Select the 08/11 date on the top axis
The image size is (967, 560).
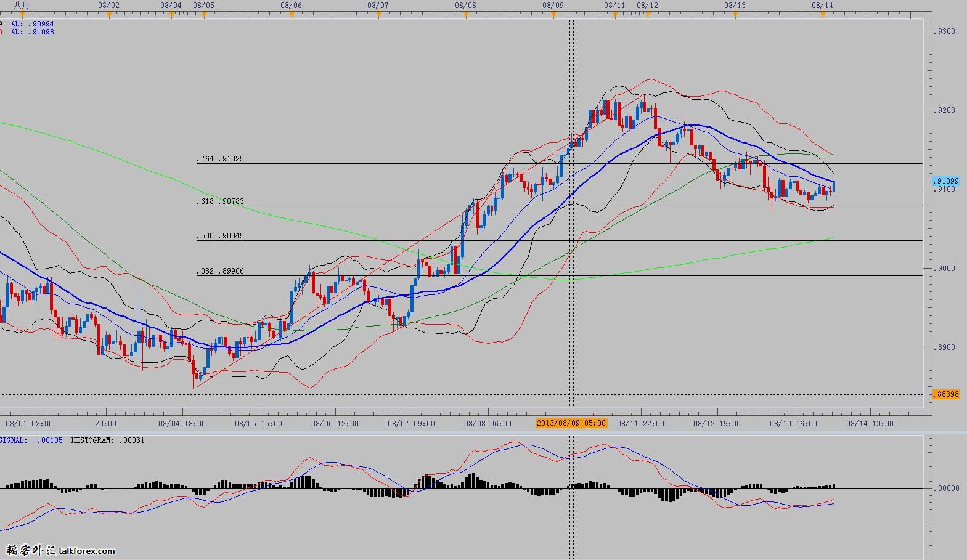(x=614, y=5)
